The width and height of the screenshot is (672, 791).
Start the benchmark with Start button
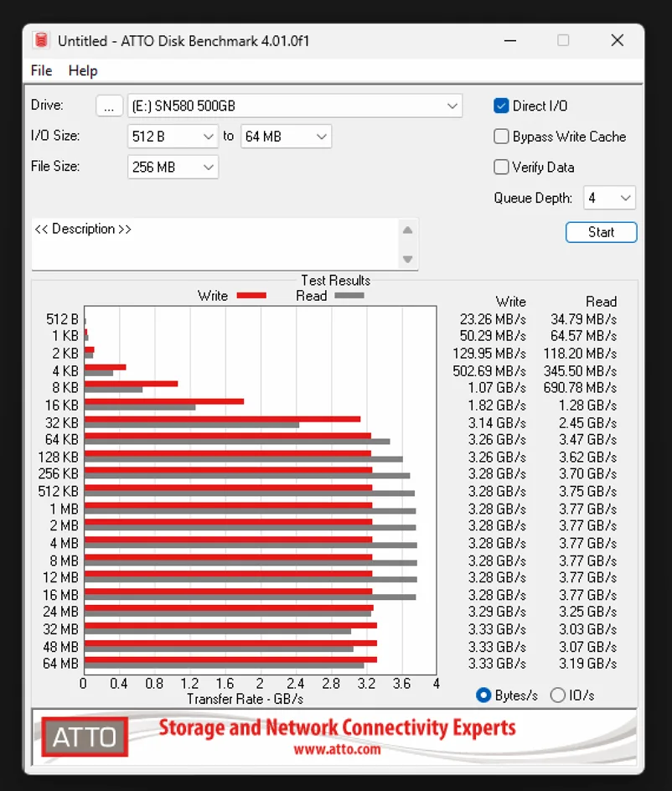coord(602,233)
